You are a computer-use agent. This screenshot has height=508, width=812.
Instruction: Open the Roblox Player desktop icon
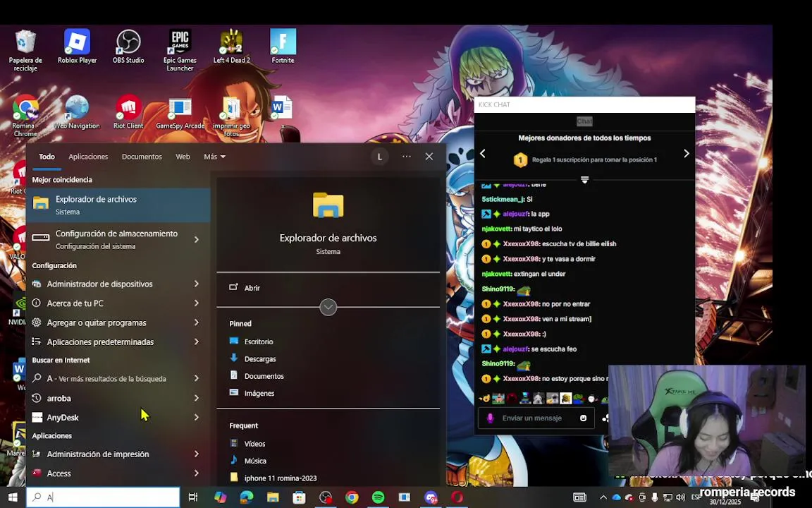click(x=77, y=47)
